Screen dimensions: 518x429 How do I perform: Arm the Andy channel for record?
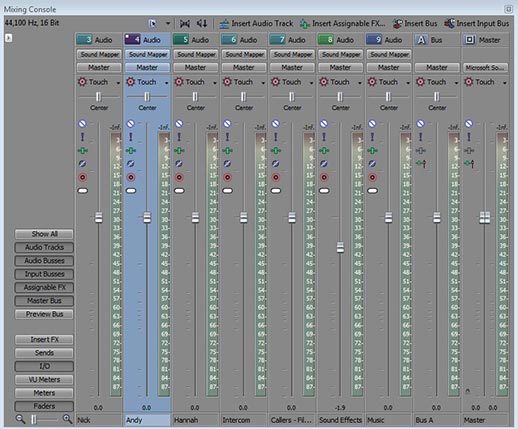[131, 177]
